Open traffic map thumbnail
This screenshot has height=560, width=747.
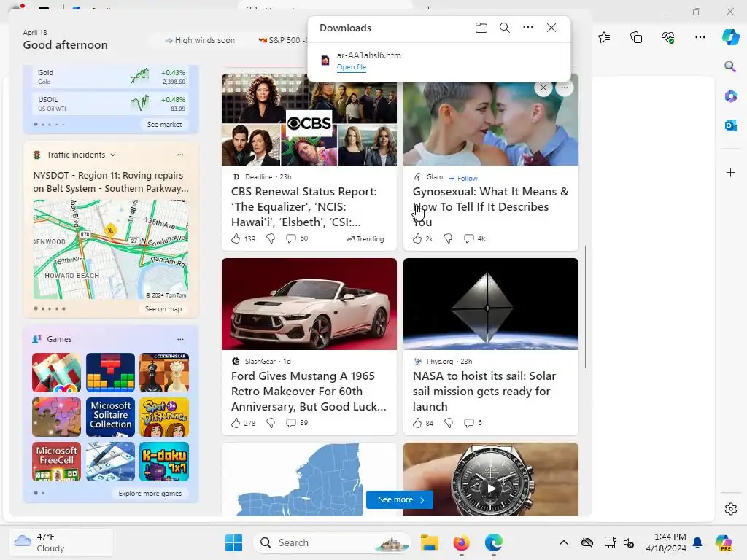point(111,249)
